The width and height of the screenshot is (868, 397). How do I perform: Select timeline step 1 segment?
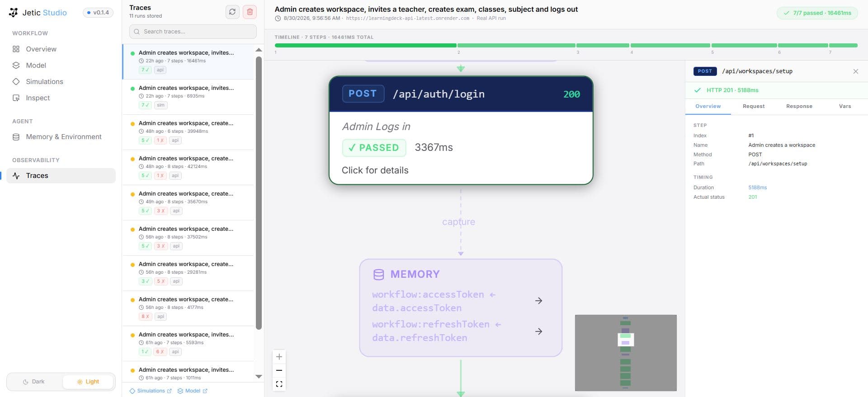[365, 45]
